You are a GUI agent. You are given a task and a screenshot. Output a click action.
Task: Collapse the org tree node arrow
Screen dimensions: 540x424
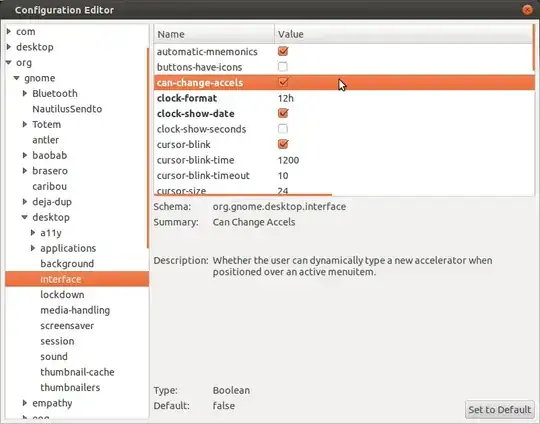(9, 62)
